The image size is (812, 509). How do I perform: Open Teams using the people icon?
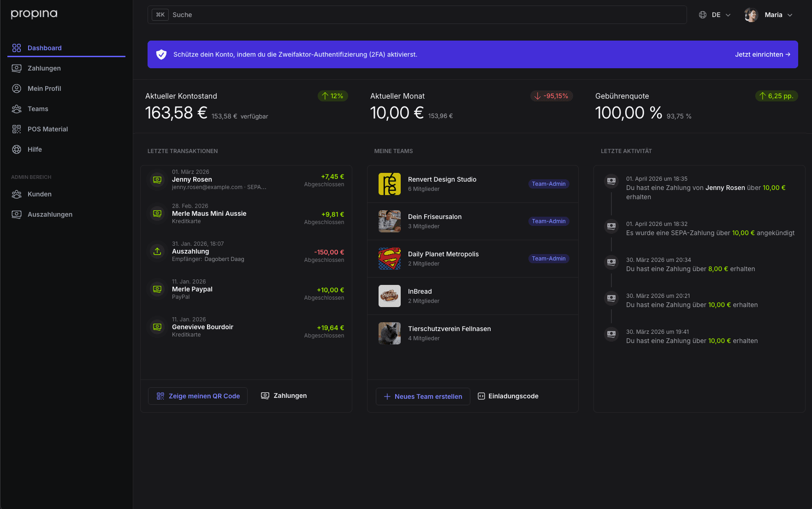(x=17, y=109)
